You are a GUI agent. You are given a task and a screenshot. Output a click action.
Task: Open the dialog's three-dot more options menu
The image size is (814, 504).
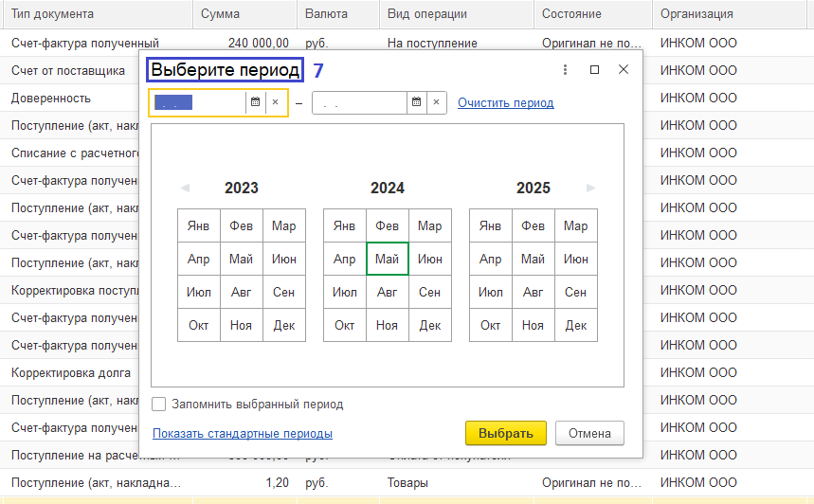565,70
